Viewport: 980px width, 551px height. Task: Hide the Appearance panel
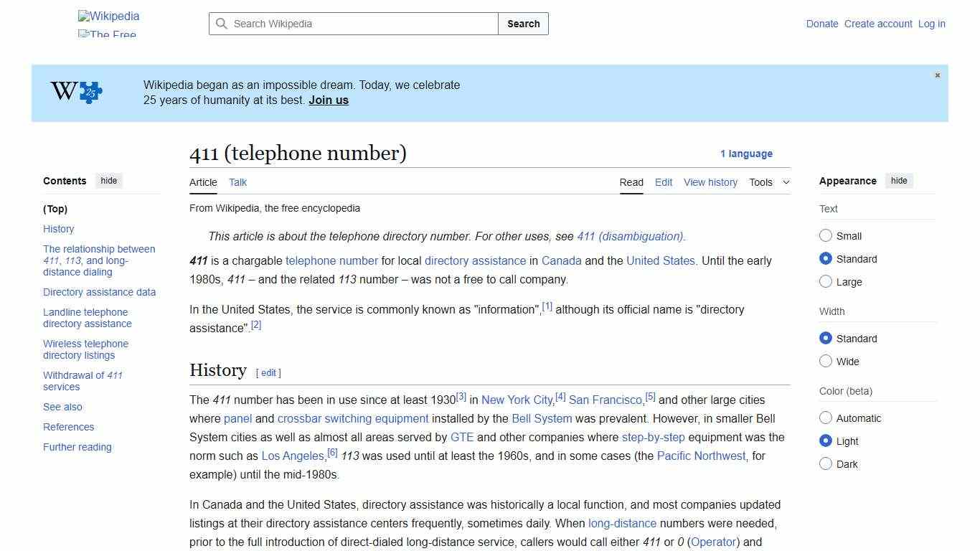tap(899, 180)
